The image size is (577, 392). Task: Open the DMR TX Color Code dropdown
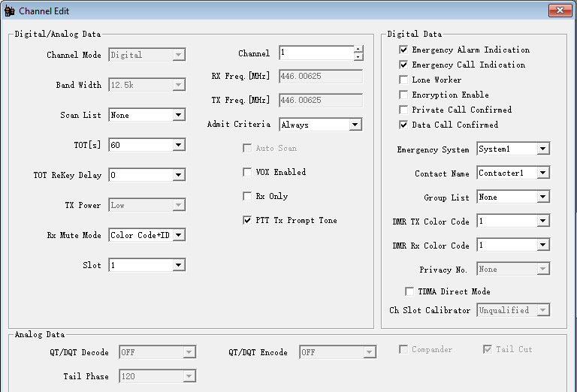click(542, 222)
